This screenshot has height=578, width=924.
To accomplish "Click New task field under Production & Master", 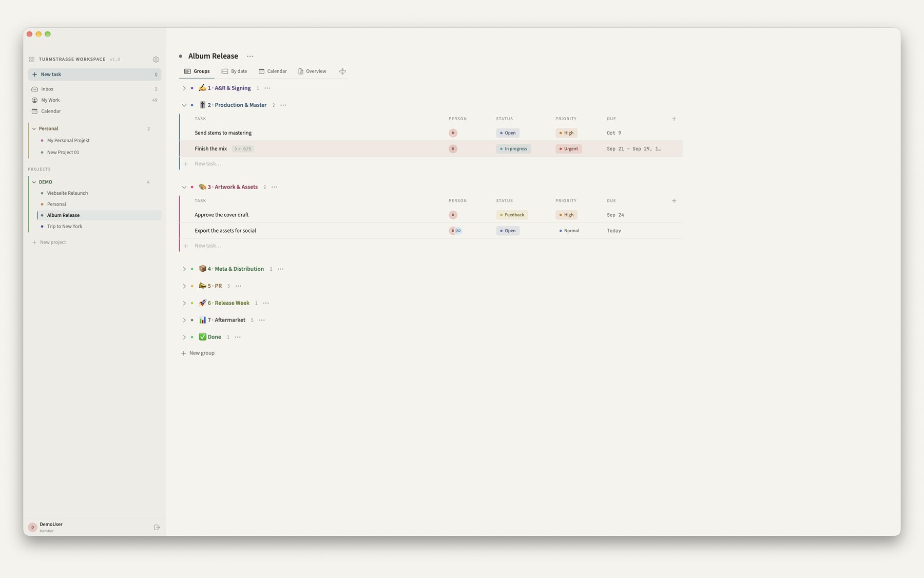I will 208,164.
